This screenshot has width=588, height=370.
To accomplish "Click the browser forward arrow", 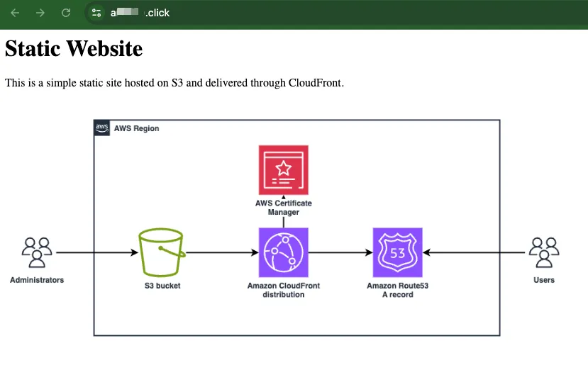I will point(40,13).
